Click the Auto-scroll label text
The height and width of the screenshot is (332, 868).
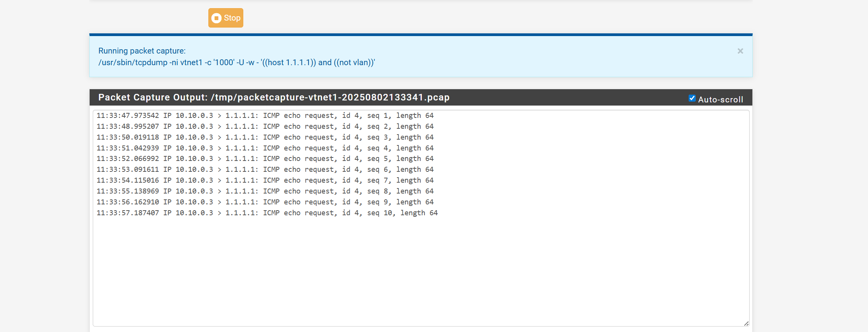(x=721, y=99)
